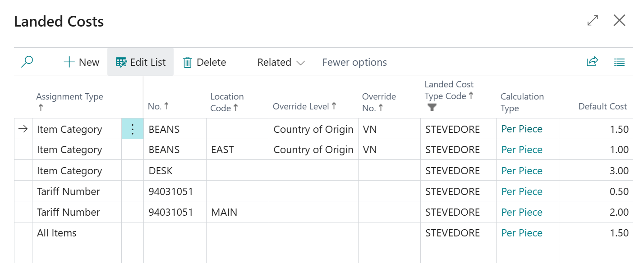This screenshot has width=644, height=263.
Task: Click the Edit List grid icon
Action: pyautogui.click(x=121, y=62)
